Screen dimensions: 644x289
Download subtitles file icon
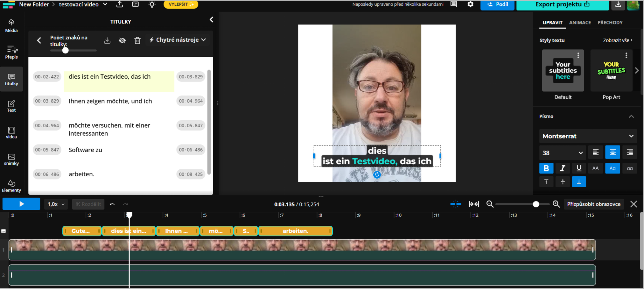(107, 40)
